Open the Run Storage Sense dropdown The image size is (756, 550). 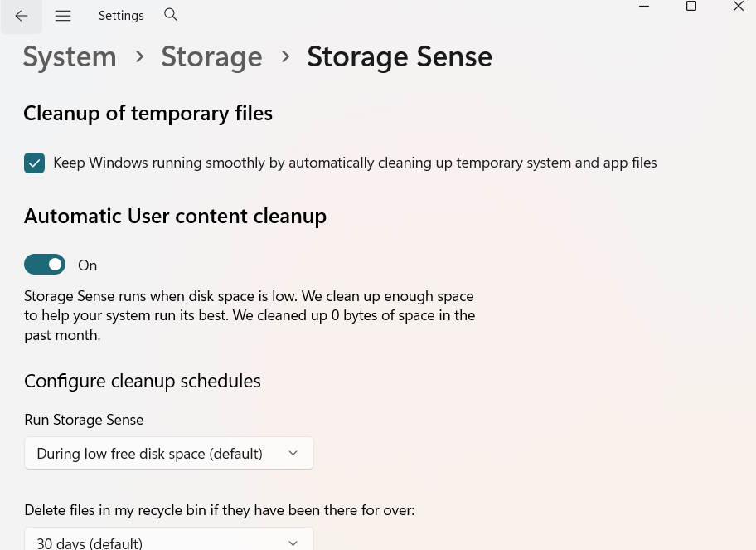click(x=169, y=453)
